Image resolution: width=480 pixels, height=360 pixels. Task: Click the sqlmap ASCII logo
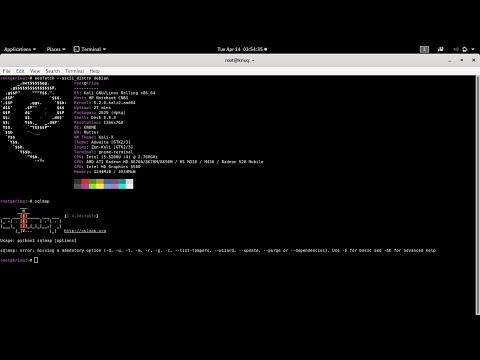coord(31,221)
